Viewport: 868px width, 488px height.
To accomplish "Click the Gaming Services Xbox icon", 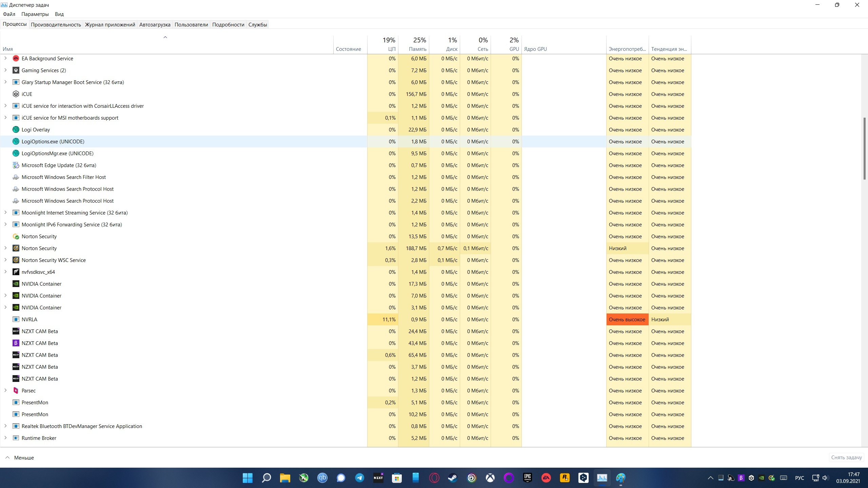I will coord(16,70).
